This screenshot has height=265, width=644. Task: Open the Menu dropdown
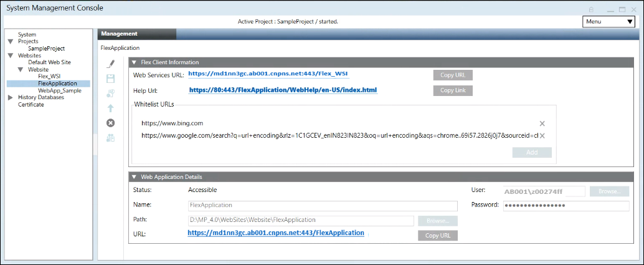tap(608, 21)
